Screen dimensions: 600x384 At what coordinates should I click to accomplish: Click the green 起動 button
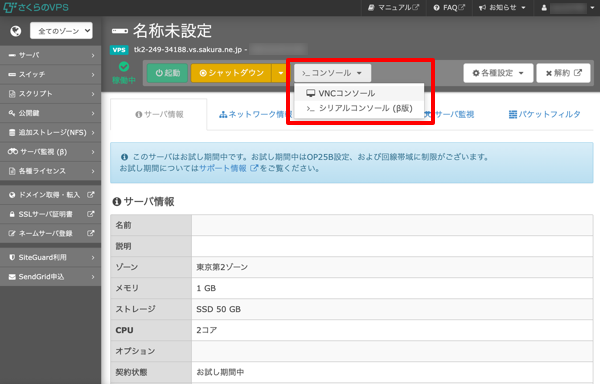167,73
